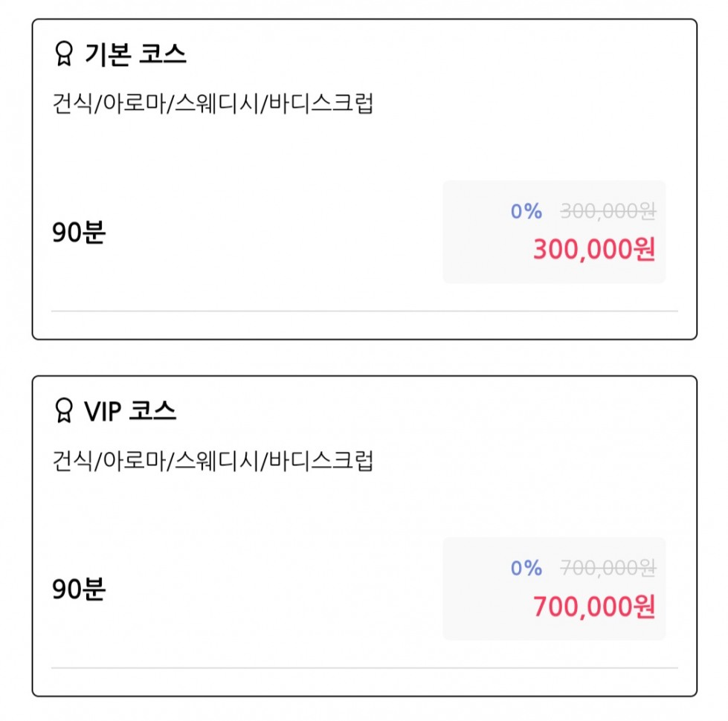This screenshot has width=728, height=721.
Task: Click the 0% discount label in VIP 코스
Action: [x=526, y=568]
